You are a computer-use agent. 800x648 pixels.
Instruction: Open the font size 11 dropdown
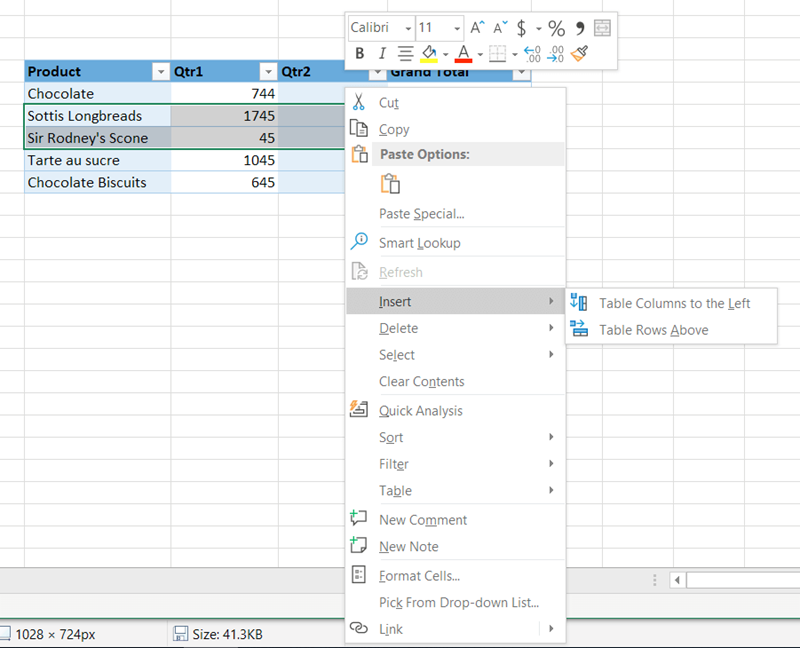[457, 28]
